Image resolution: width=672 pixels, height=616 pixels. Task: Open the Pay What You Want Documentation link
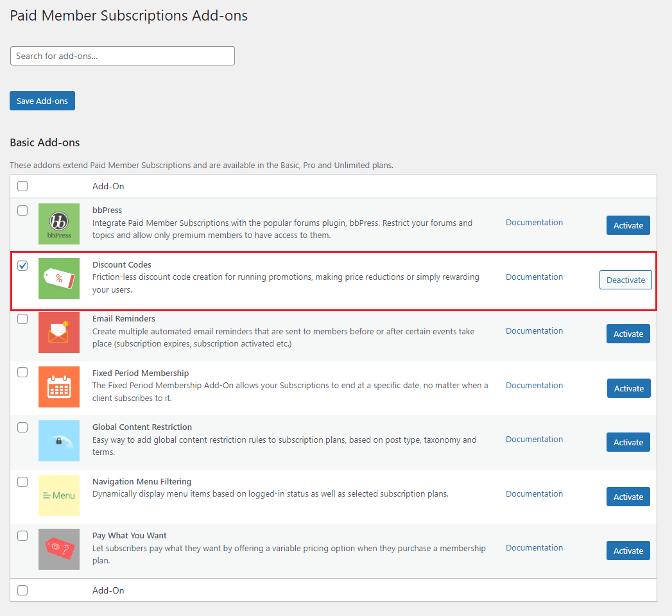(534, 547)
